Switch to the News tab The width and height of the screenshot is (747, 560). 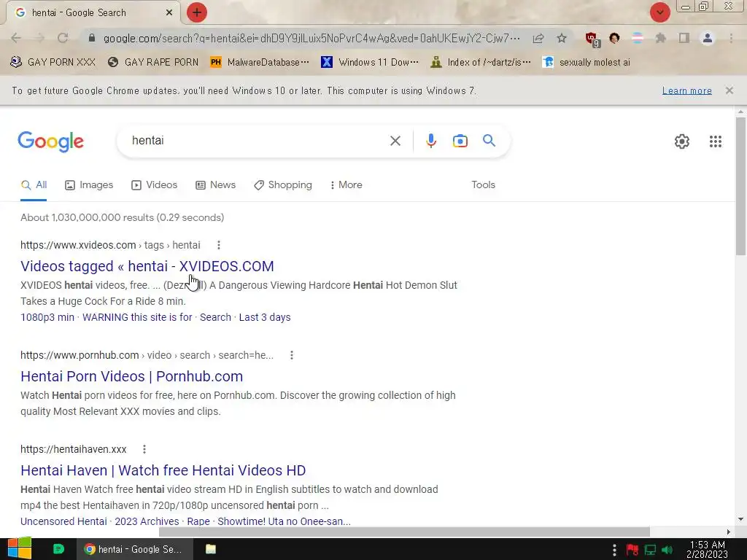(x=215, y=184)
